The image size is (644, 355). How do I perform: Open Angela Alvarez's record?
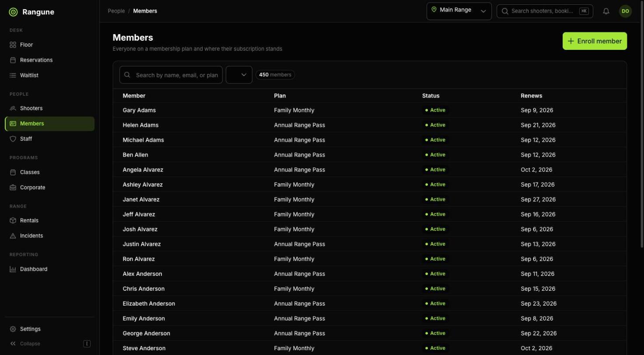point(370,170)
